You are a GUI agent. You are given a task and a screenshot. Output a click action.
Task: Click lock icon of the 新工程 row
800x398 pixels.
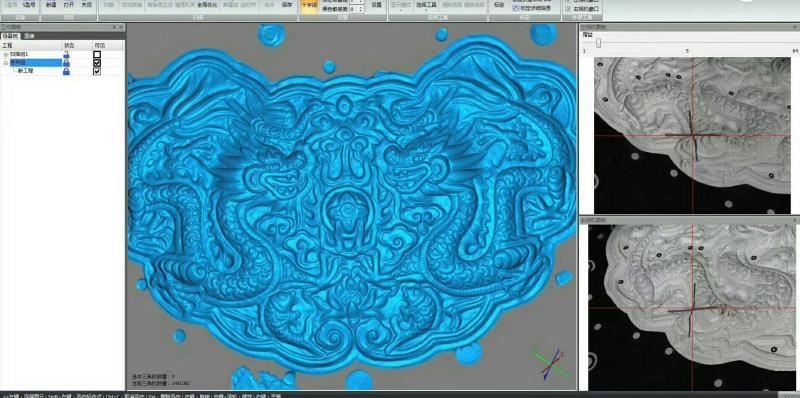coord(66,71)
